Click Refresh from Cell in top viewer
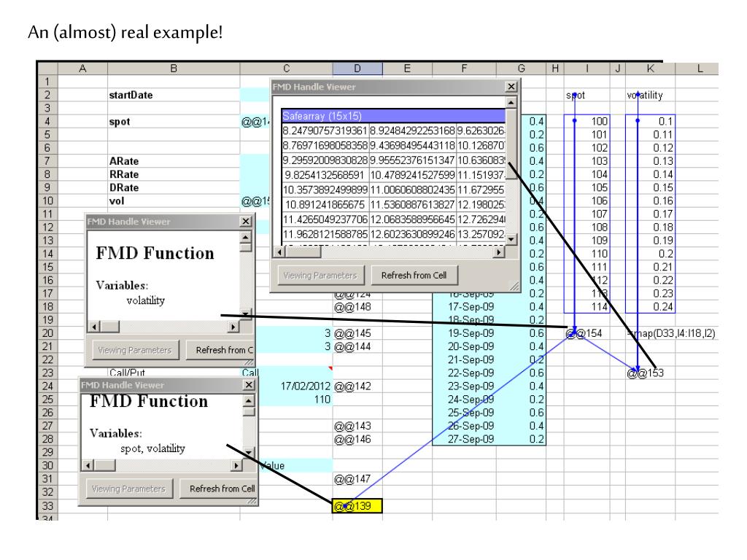 (414, 275)
